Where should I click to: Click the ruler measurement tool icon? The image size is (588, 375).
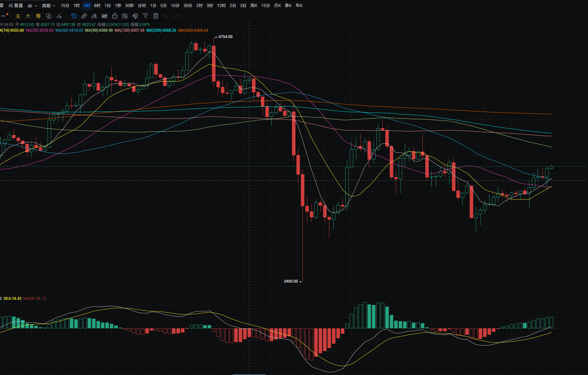click(x=84, y=16)
